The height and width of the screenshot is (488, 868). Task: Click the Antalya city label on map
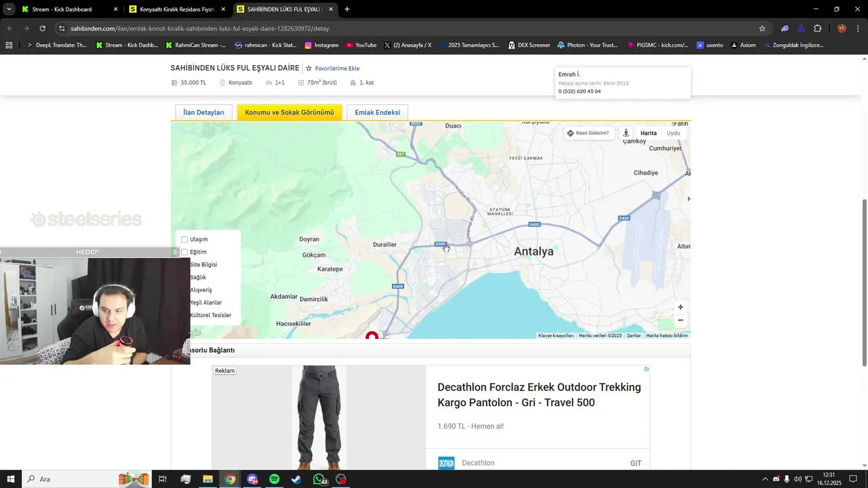[534, 251]
